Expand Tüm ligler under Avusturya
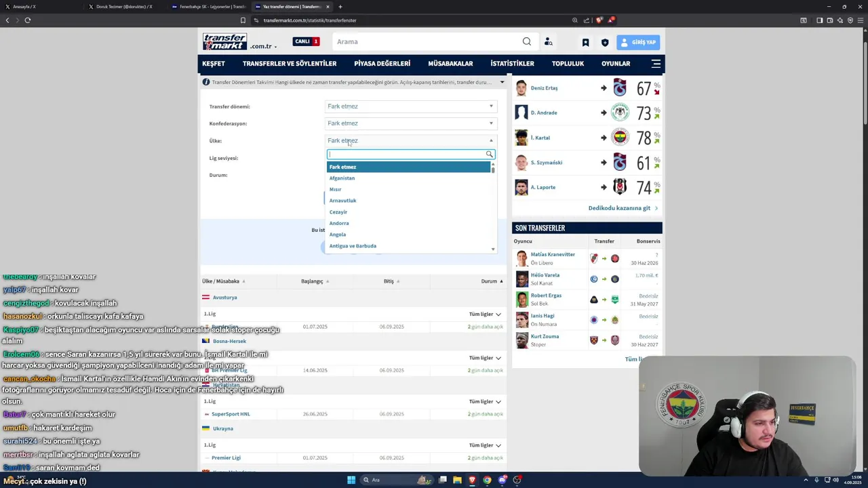 click(x=485, y=314)
